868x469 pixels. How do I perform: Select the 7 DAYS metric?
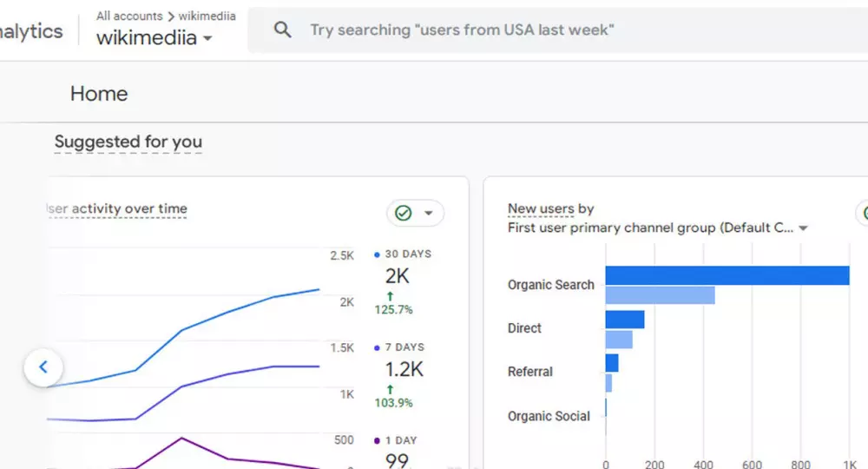pyautogui.click(x=402, y=347)
